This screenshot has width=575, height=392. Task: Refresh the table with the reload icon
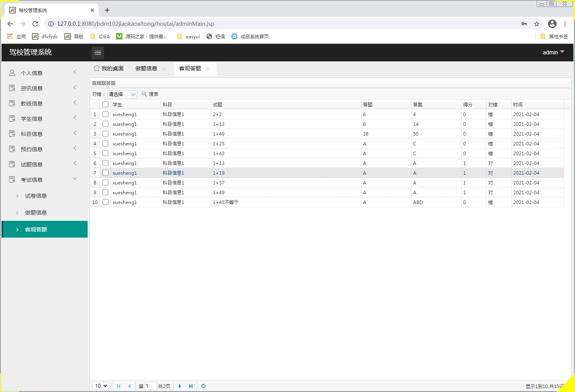(203, 386)
